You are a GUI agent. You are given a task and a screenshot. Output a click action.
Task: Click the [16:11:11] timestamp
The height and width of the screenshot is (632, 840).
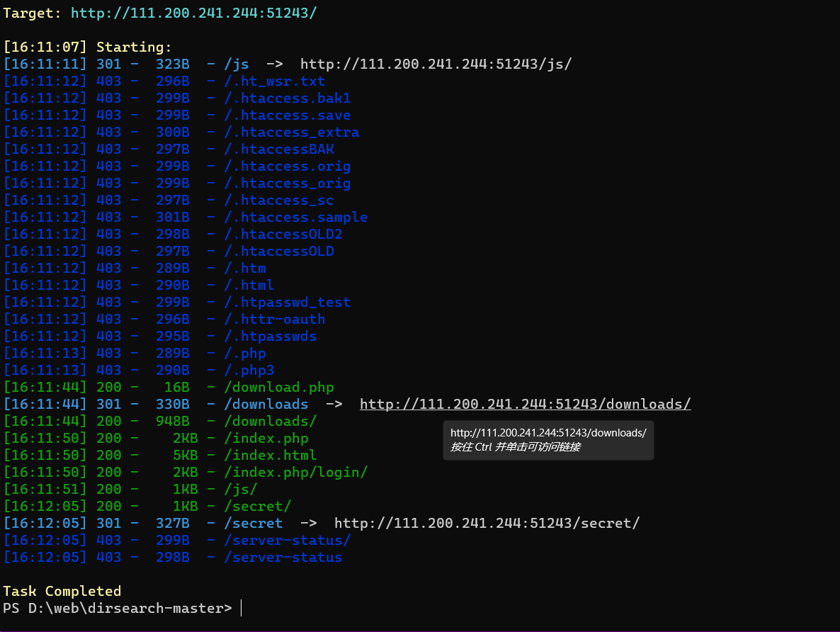[x=45, y=64]
